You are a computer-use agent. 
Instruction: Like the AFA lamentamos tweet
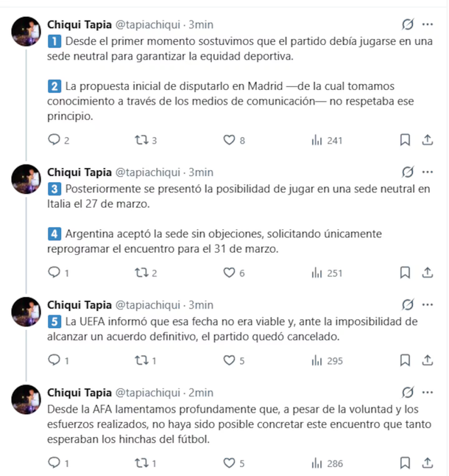(229, 463)
